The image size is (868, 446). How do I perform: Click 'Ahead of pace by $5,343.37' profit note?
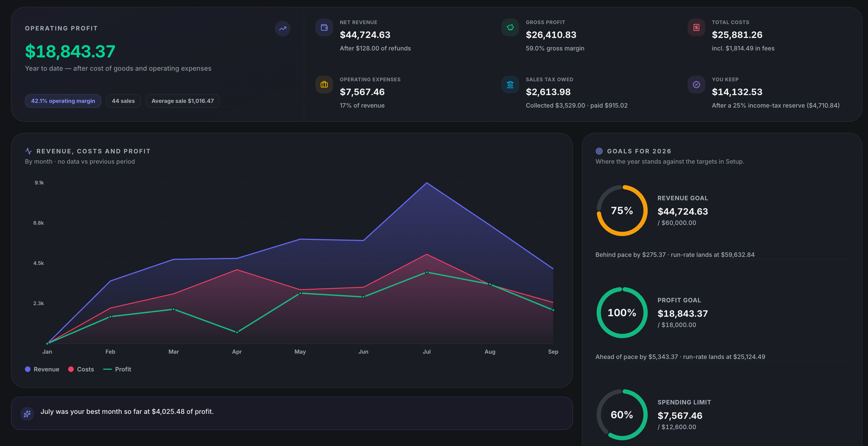[637, 357]
